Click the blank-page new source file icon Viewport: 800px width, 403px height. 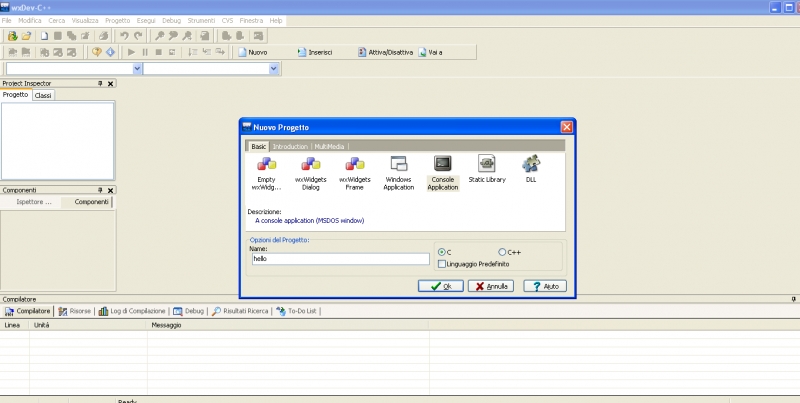pos(44,36)
